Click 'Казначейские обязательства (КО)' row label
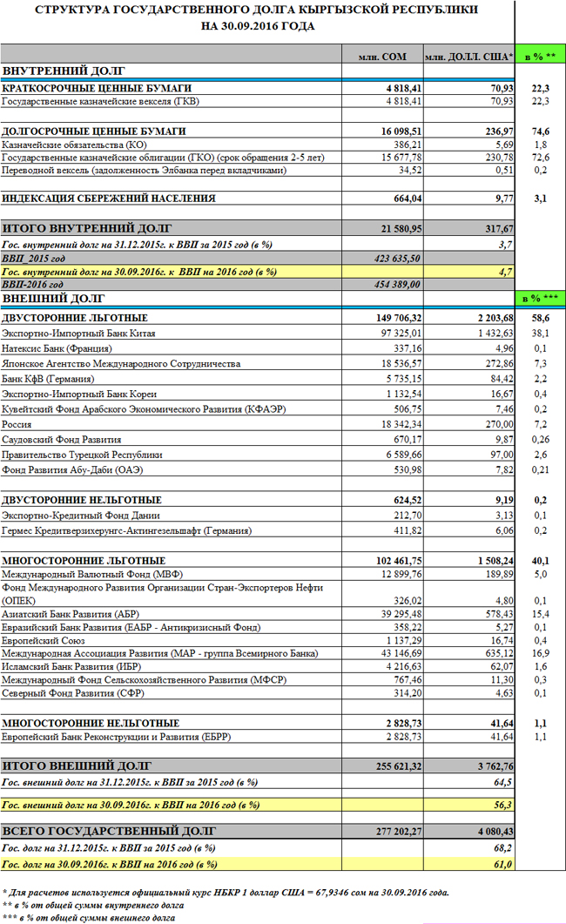Image resolution: width=566 pixels, height=924 pixels. [74, 145]
